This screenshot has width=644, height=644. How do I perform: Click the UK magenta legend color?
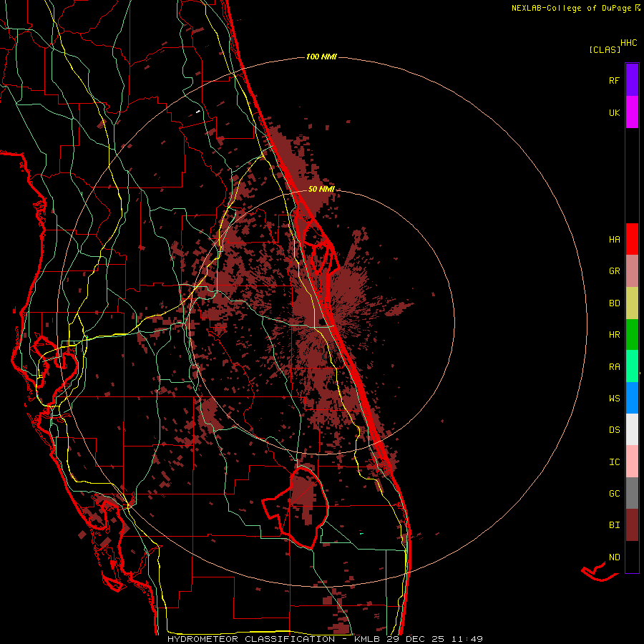(x=632, y=112)
